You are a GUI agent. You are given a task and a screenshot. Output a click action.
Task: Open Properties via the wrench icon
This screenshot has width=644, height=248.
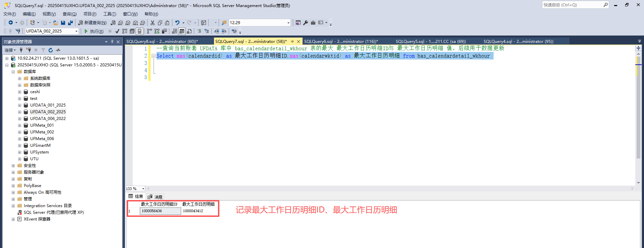click(306, 23)
